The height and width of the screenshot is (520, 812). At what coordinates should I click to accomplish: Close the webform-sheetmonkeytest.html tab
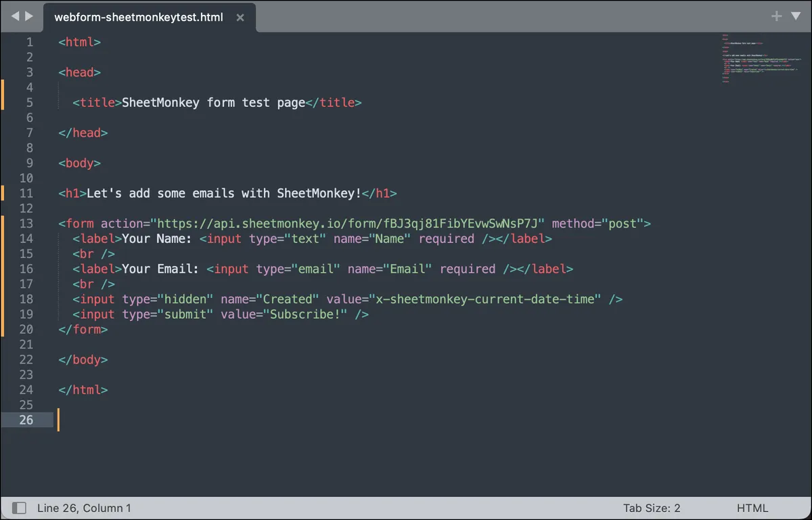[240, 18]
